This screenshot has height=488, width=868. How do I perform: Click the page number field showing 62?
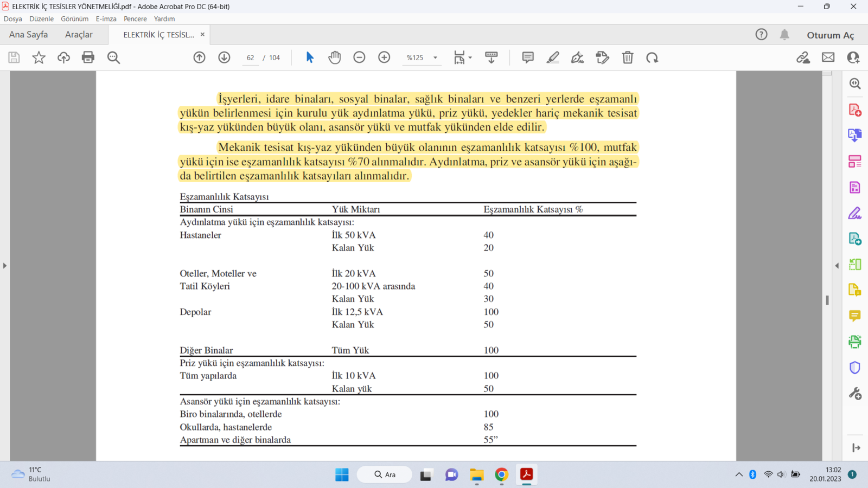251,57
